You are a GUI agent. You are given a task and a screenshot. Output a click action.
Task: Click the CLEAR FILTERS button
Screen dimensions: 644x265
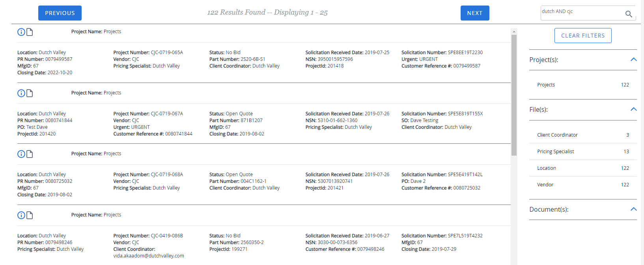coord(582,36)
